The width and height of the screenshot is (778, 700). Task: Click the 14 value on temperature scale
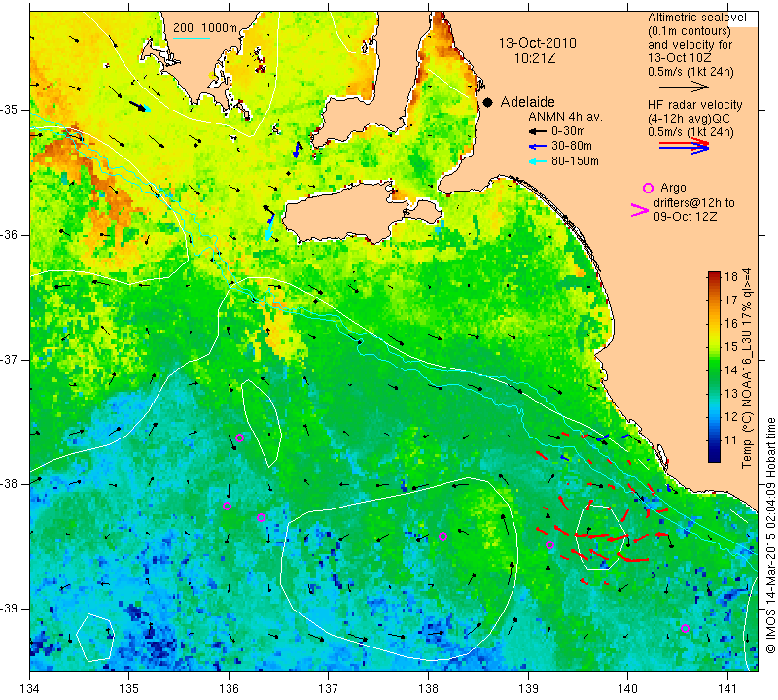pyautogui.click(x=731, y=370)
